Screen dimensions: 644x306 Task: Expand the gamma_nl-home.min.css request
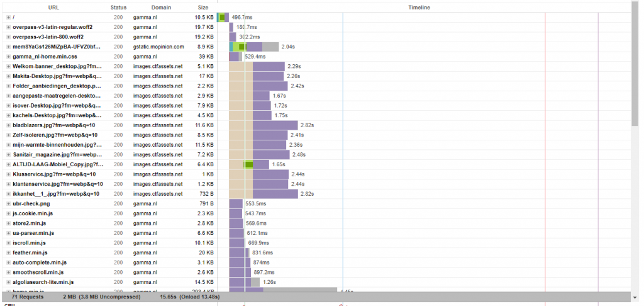click(8, 57)
